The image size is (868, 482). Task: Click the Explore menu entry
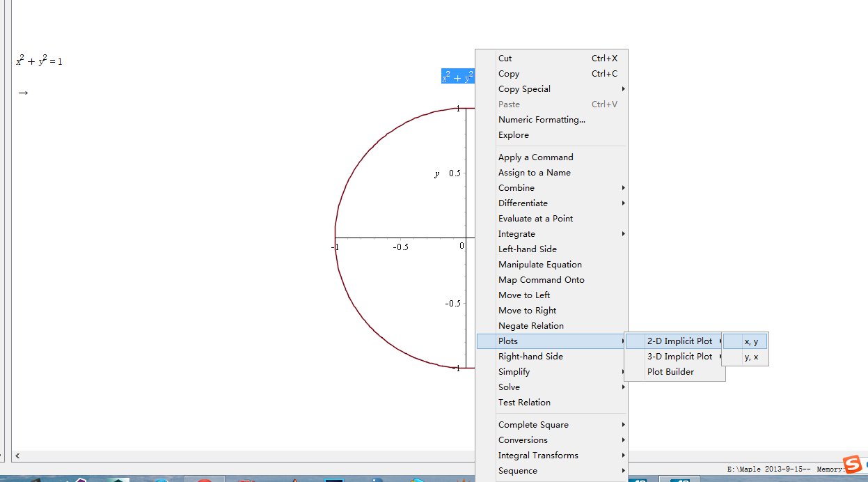(514, 135)
